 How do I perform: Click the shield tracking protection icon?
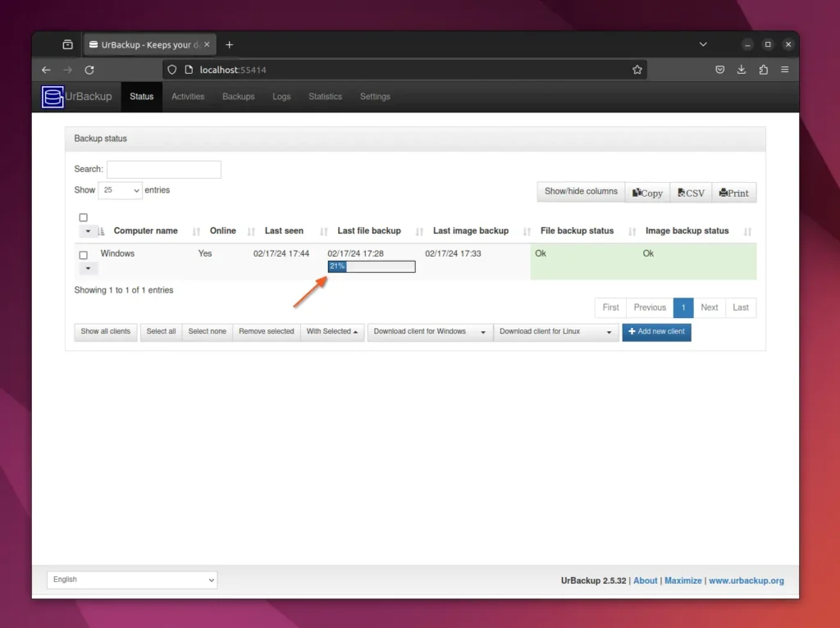pos(172,70)
